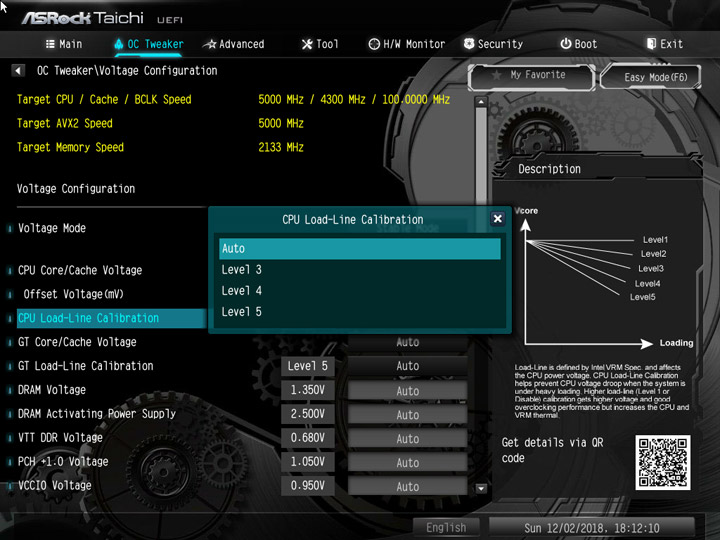Choose Level 5 load-line option
The width and height of the screenshot is (720, 540).
coord(360,312)
